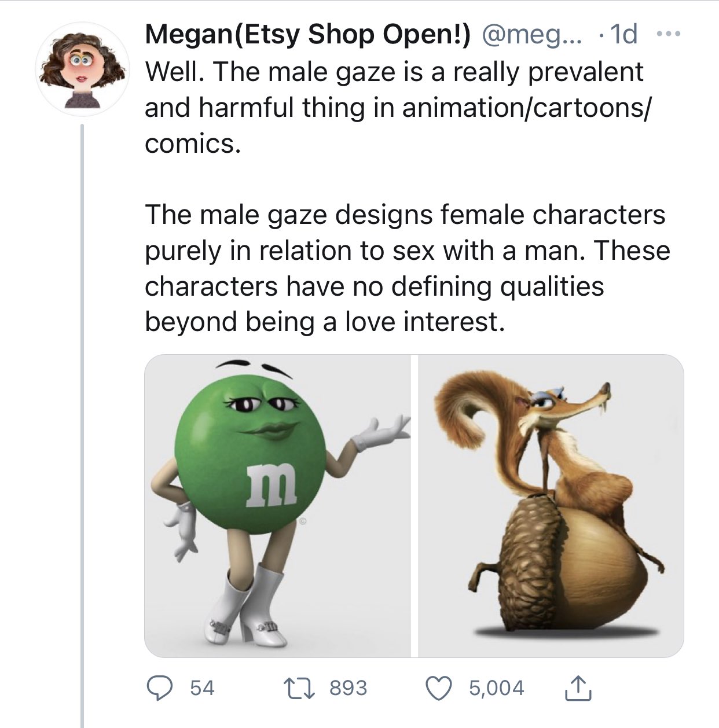The height and width of the screenshot is (728, 719).
Task: Click the 'male gaze is a really prevalent' paragraph
Action: coord(394,108)
